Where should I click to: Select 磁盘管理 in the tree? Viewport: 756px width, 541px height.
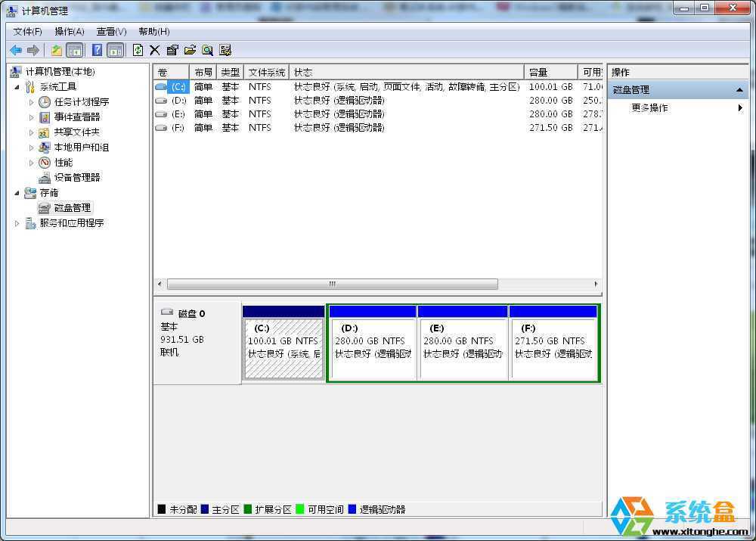tap(73, 208)
